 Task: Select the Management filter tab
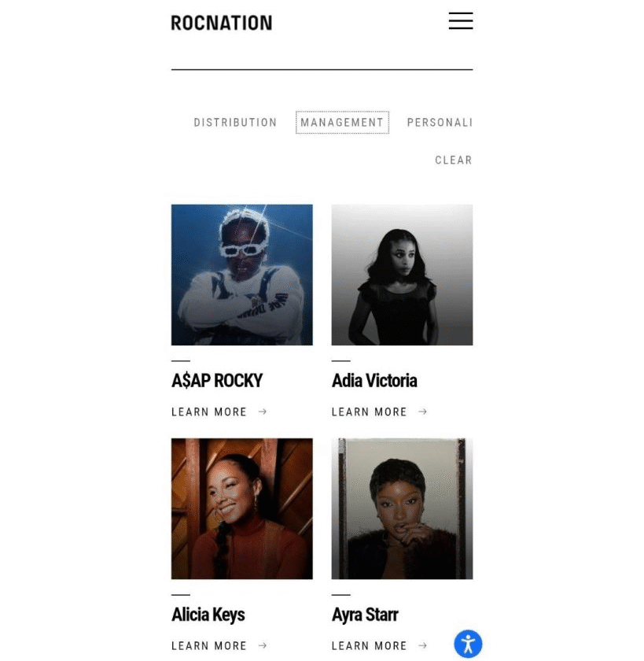click(342, 123)
